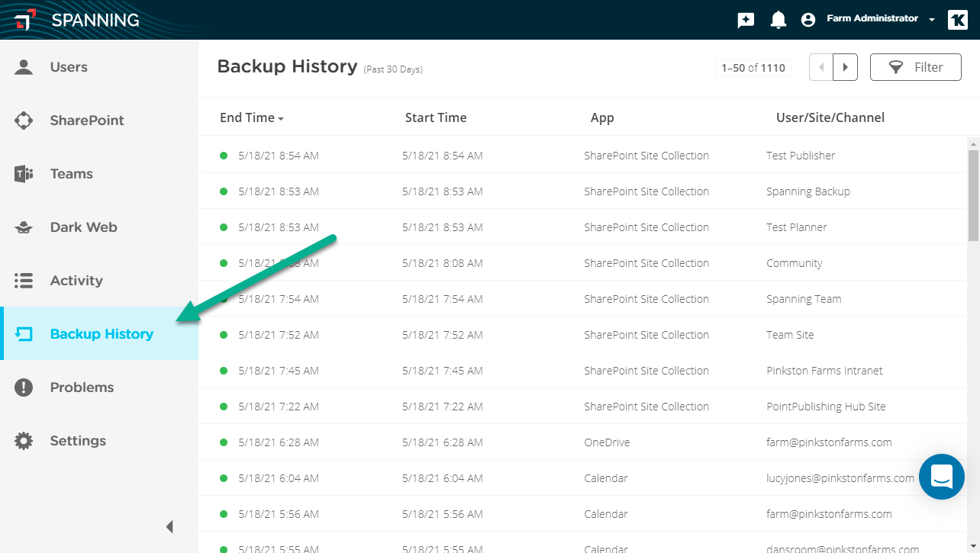980x553 pixels.
Task: Click the Backup History page title
Action: [287, 66]
